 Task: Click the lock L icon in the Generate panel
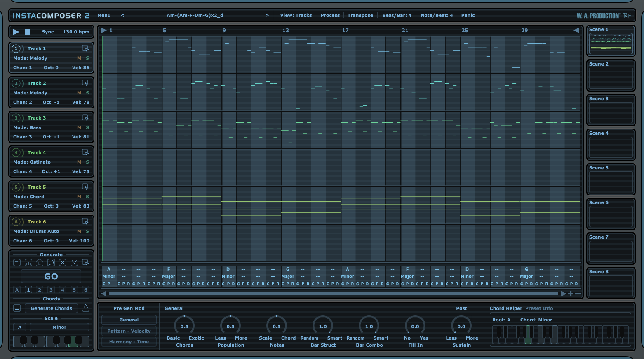click(x=40, y=263)
